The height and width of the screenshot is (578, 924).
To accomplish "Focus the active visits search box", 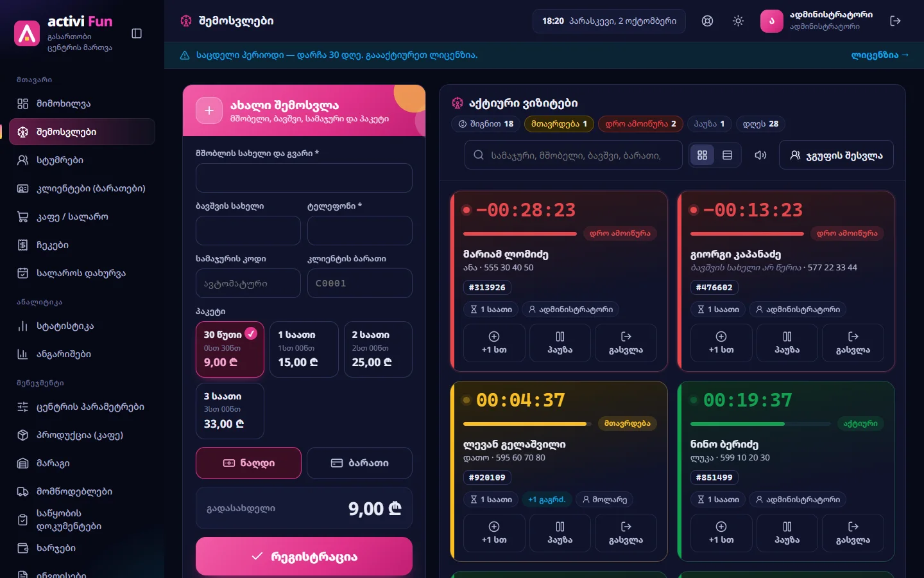I will coord(574,155).
